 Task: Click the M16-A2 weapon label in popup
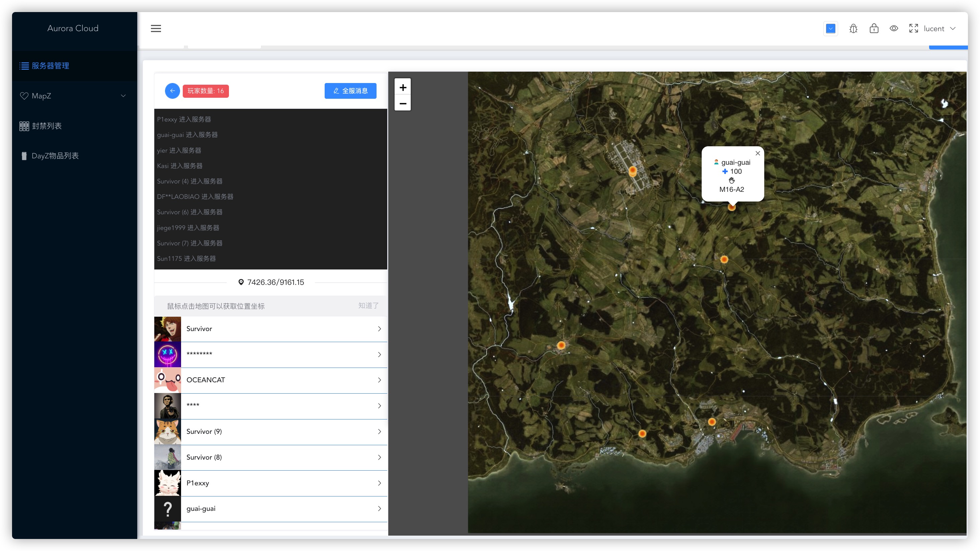pos(732,189)
